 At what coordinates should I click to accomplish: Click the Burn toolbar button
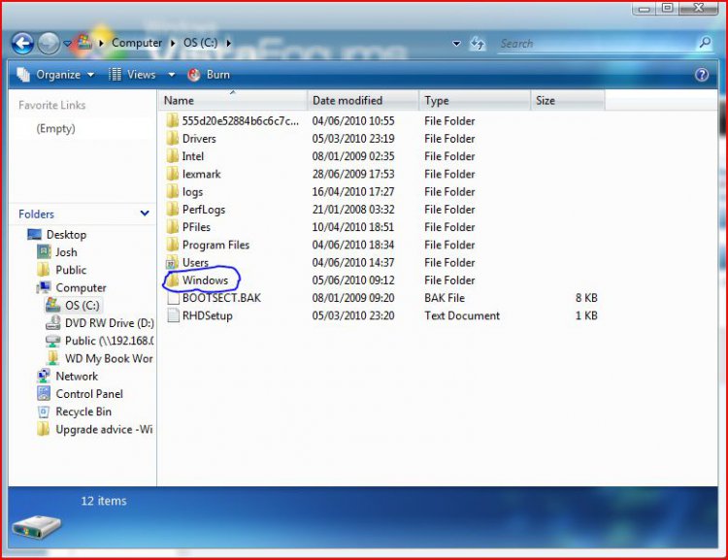[x=209, y=75]
